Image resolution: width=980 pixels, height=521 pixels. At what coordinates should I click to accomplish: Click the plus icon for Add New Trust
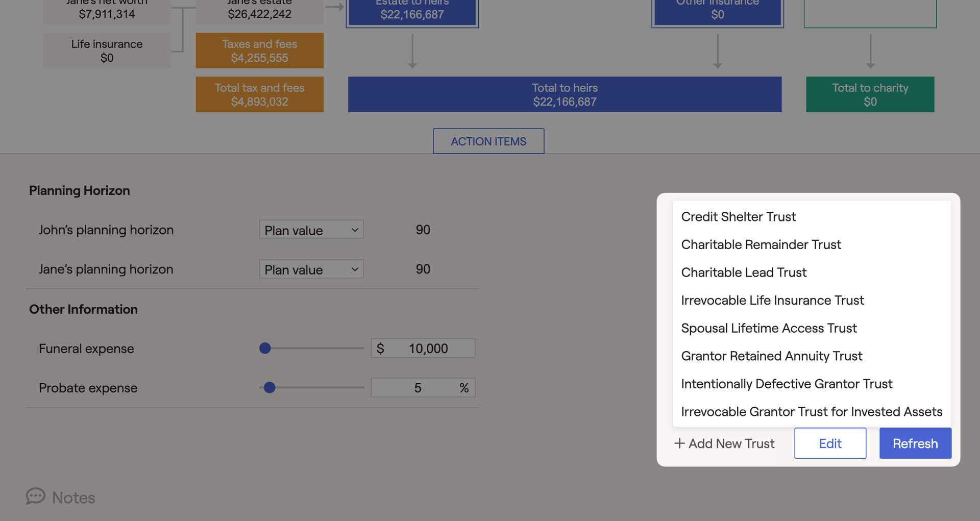pos(679,443)
